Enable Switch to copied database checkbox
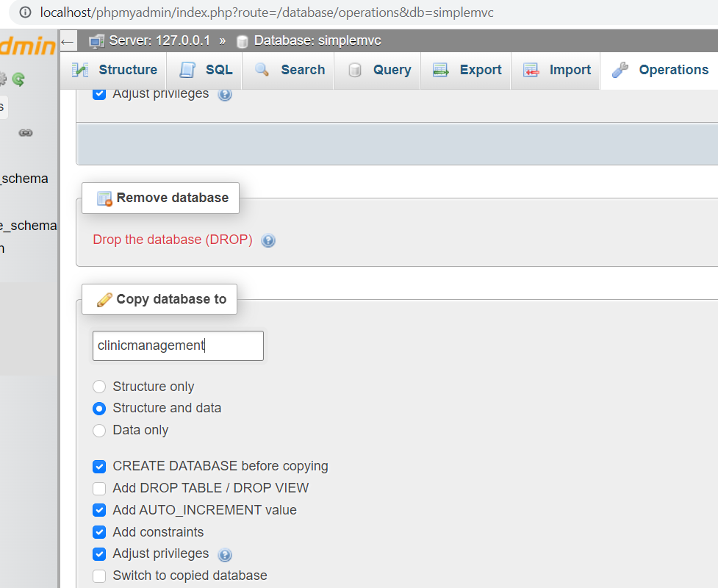 click(x=99, y=576)
